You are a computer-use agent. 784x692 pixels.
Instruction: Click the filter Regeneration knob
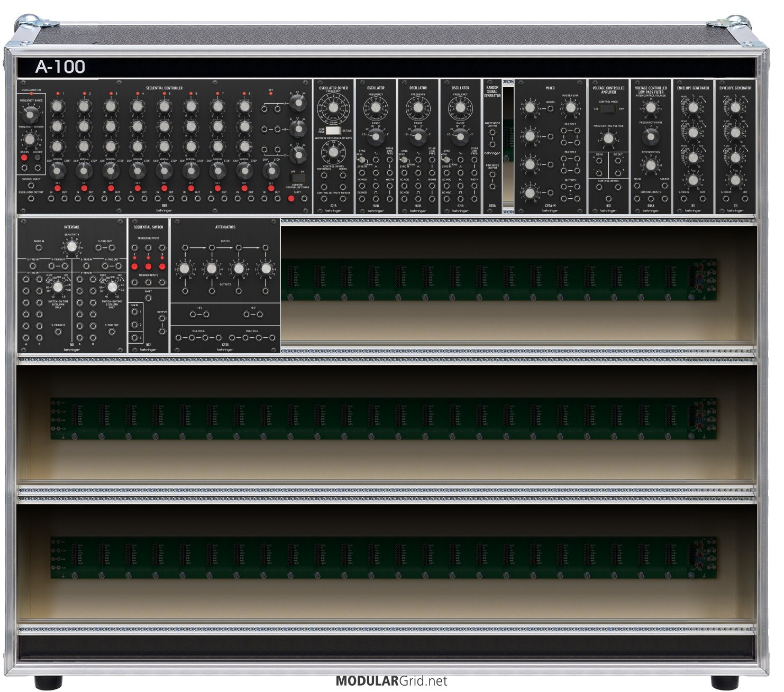(651, 165)
